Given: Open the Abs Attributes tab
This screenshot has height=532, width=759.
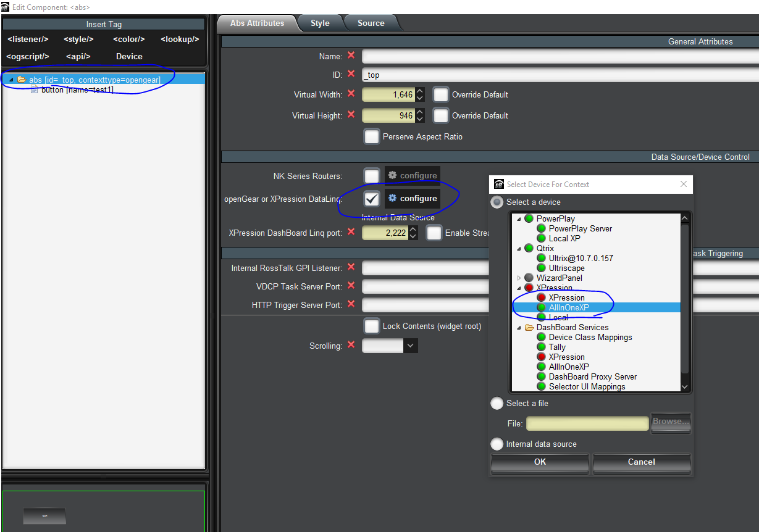Looking at the screenshot, I should (257, 23).
